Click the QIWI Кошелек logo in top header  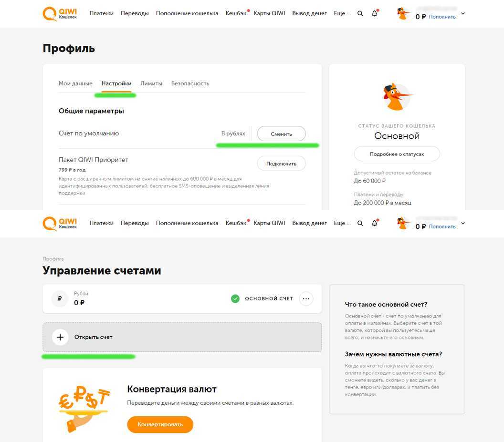click(x=60, y=14)
